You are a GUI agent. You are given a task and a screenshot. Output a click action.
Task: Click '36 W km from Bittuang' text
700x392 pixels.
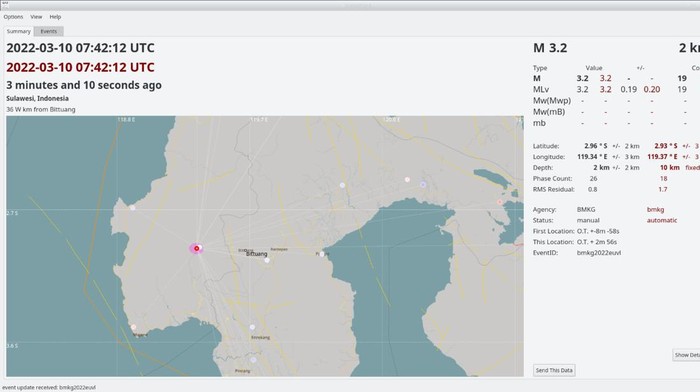click(x=41, y=109)
